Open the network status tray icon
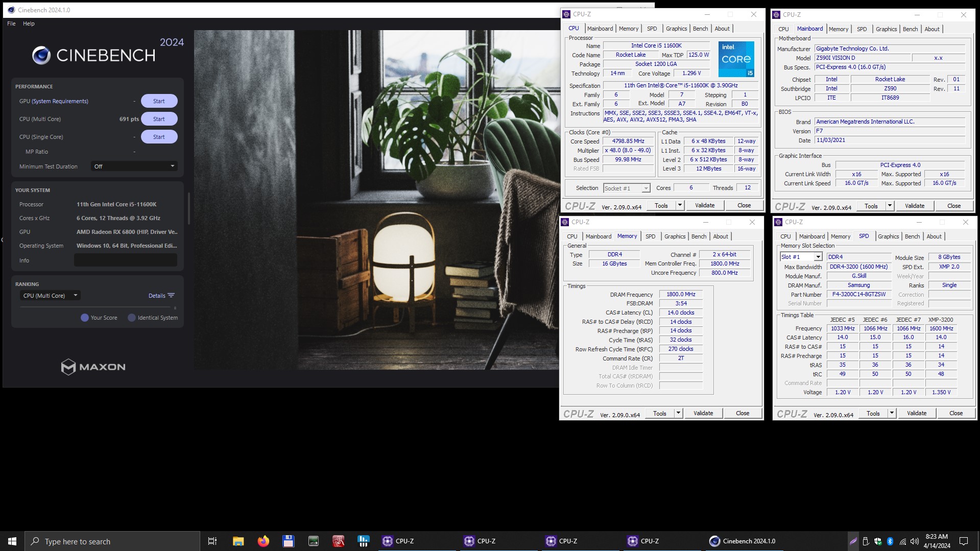Image resolution: width=980 pixels, height=551 pixels. click(x=902, y=541)
